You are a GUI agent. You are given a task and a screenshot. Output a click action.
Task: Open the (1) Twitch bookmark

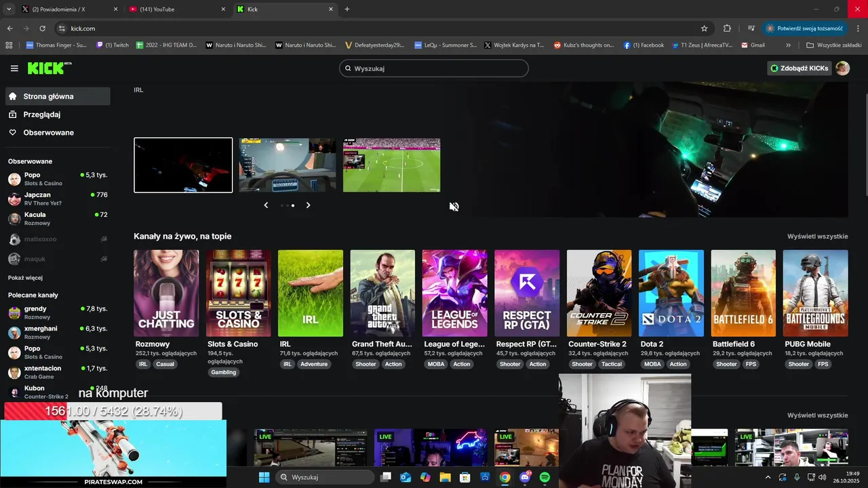(x=113, y=45)
